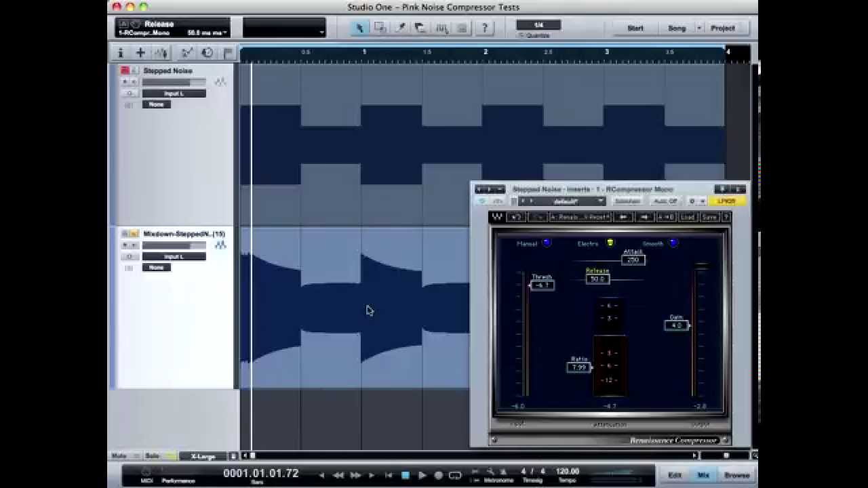Toggle the Electro mode LED

point(610,243)
